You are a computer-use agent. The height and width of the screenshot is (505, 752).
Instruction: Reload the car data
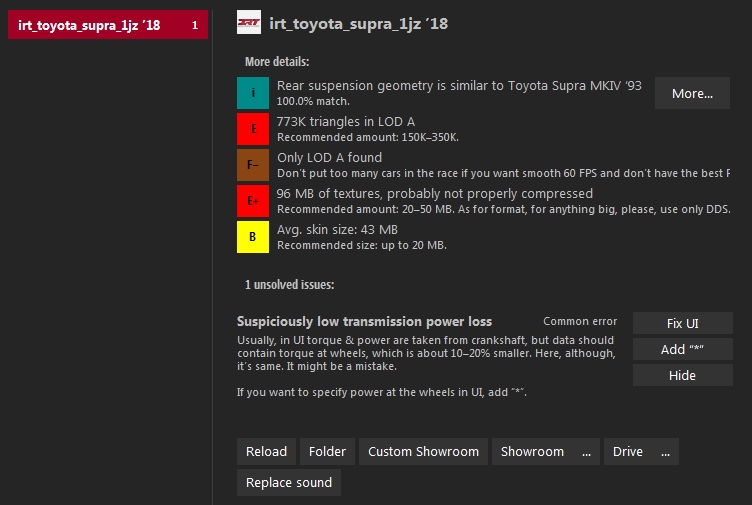coord(266,451)
